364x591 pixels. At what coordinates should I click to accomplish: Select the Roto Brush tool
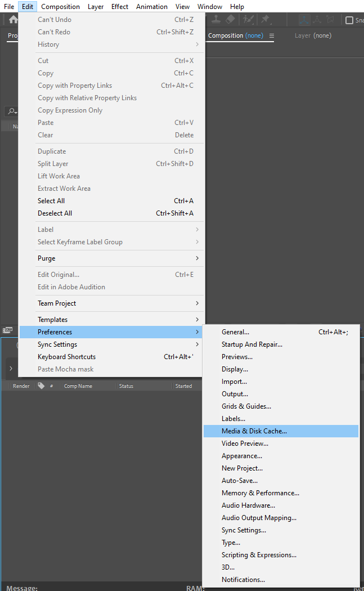pos(247,20)
